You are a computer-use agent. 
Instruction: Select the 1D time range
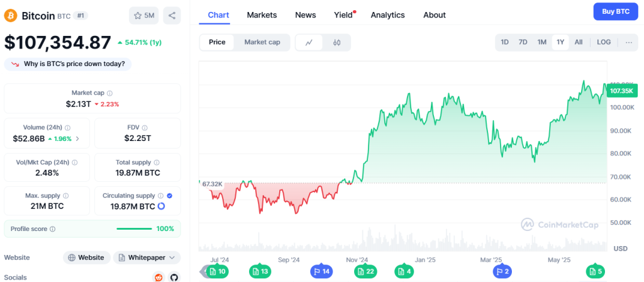(505, 42)
